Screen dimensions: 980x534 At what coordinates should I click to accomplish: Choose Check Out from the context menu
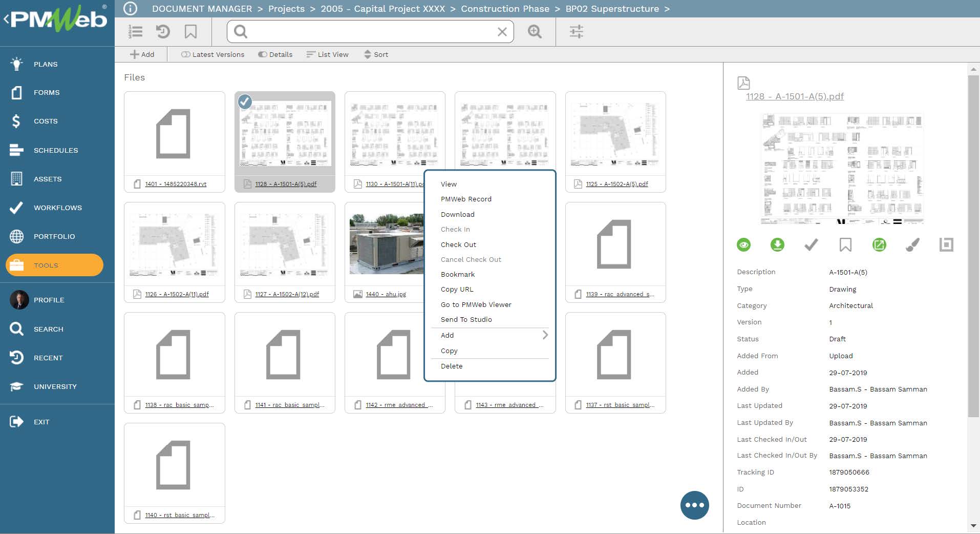[x=458, y=244]
